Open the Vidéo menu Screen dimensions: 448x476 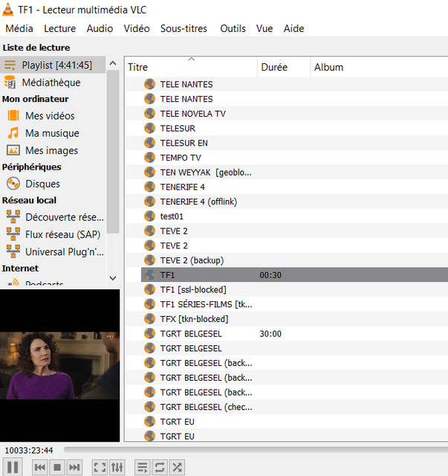[x=137, y=28]
